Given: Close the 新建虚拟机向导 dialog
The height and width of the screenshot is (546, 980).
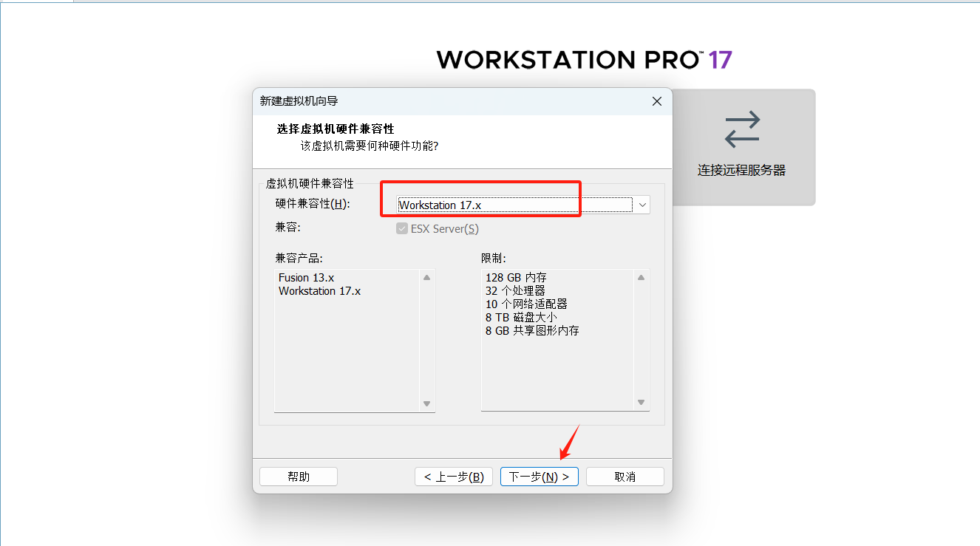Looking at the screenshot, I should coord(656,101).
